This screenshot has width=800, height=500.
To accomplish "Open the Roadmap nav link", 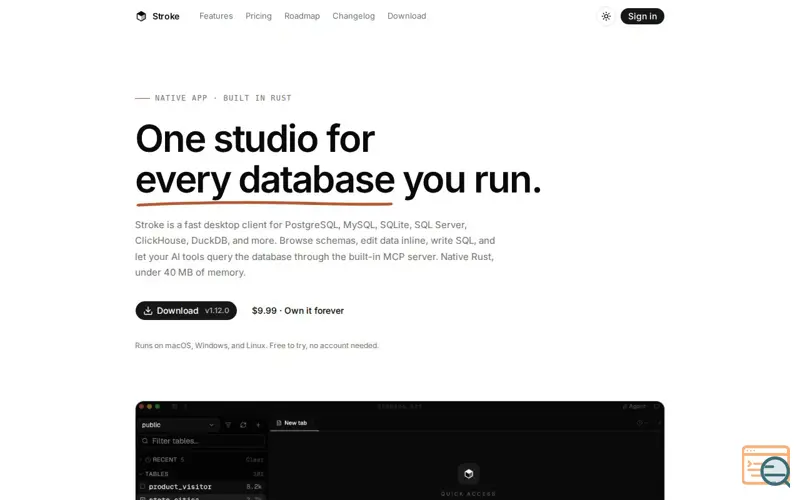I will pyautogui.click(x=302, y=16).
